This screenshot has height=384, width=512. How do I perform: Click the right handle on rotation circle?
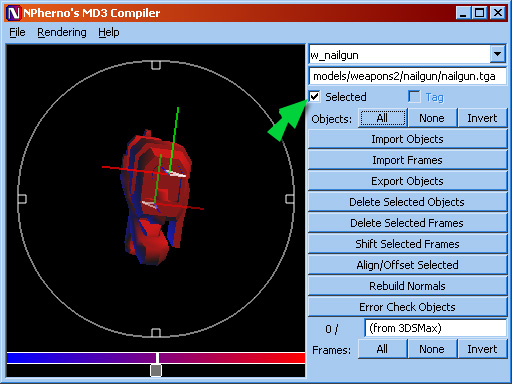(290, 199)
